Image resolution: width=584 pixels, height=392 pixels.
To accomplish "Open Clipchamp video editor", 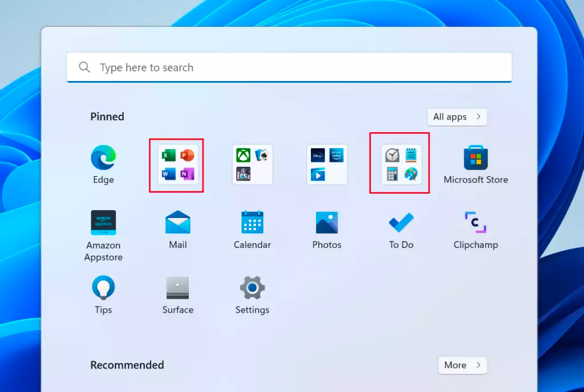I will (476, 230).
